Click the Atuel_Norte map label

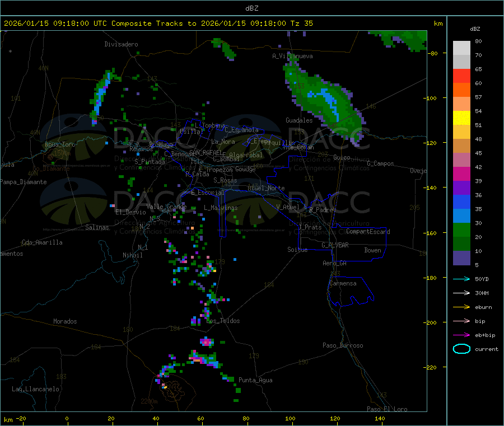point(266,188)
